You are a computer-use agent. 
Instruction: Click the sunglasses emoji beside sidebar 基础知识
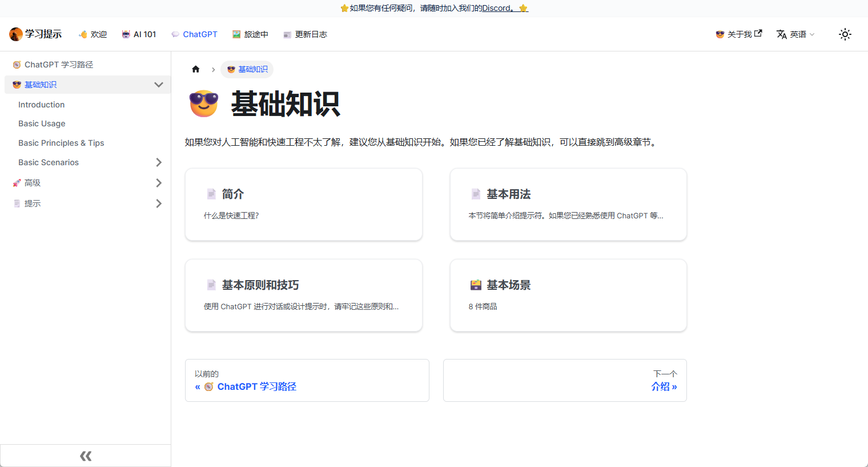(17, 85)
